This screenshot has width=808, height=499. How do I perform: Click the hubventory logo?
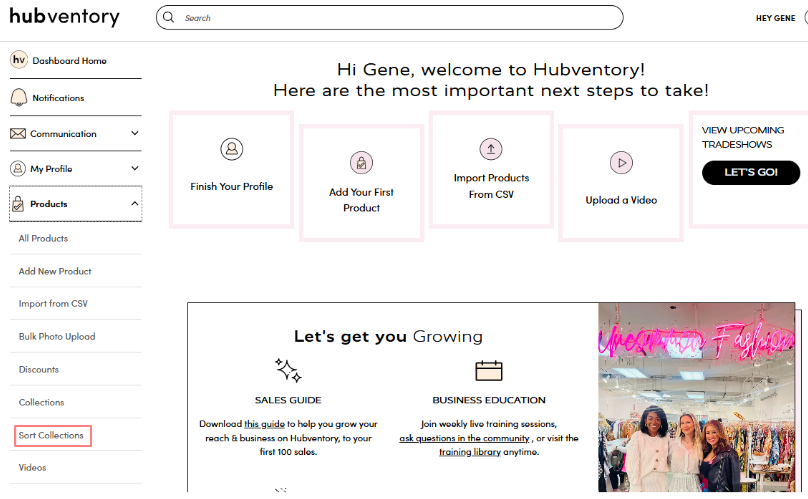tap(64, 17)
